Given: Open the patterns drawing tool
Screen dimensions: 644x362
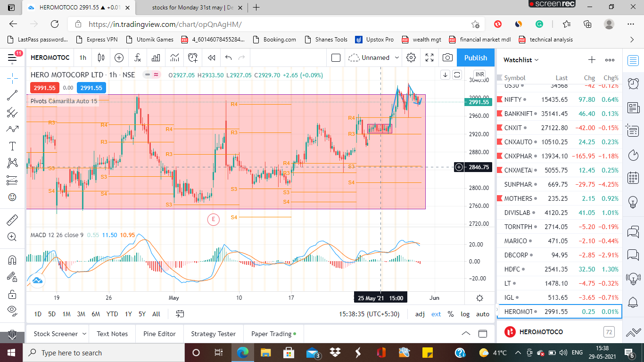Looking at the screenshot, I should pyautogui.click(x=12, y=163).
